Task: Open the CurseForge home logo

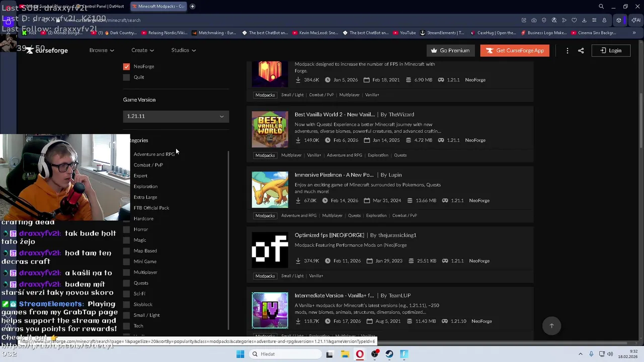Action: click(x=48, y=50)
